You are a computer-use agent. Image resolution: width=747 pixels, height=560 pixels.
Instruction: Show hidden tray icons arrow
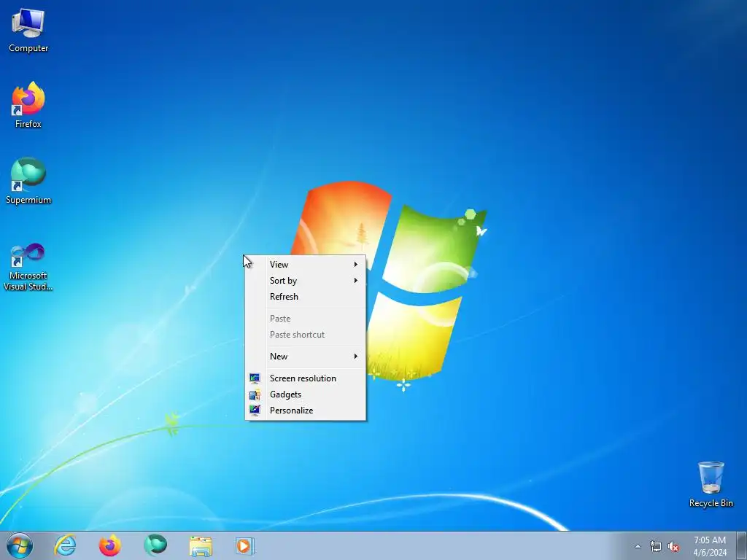[638, 547]
